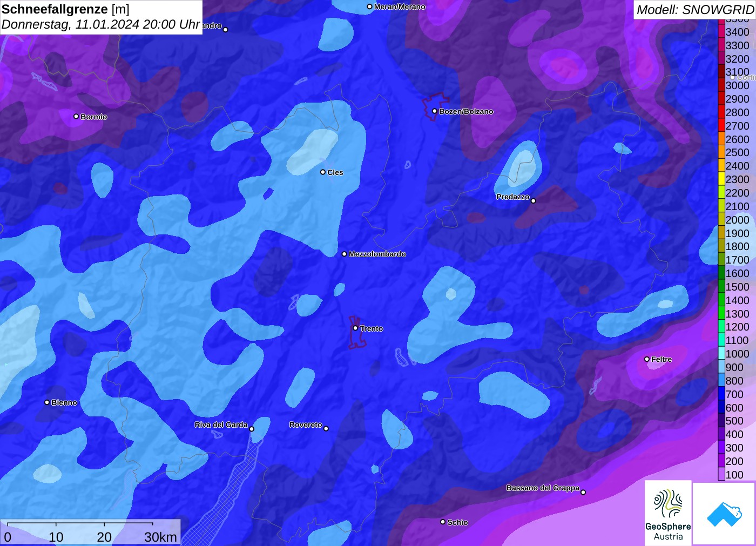Click the Cles town marker
Screen dimensions: 756x546
323,172
